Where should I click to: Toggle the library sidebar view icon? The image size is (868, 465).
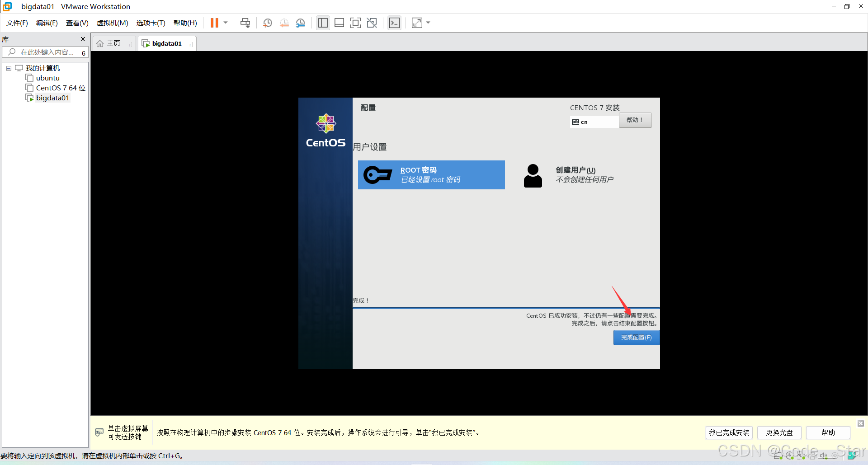[x=323, y=23]
